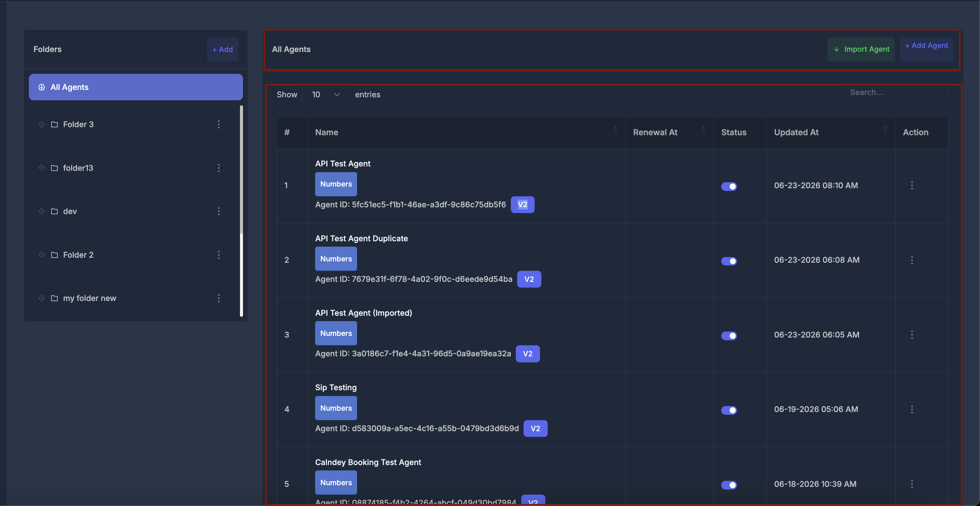This screenshot has height=506, width=980.
Task: Toggle status of Sip Testing agent
Action: (x=729, y=410)
